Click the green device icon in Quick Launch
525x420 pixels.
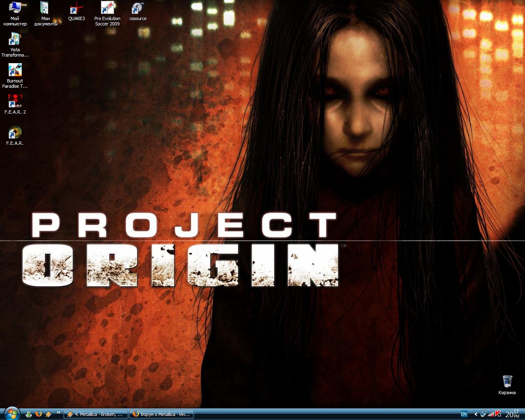click(29, 414)
